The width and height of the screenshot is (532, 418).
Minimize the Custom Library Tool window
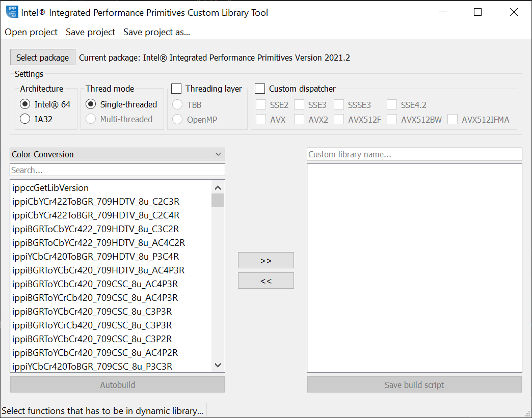[441, 12]
